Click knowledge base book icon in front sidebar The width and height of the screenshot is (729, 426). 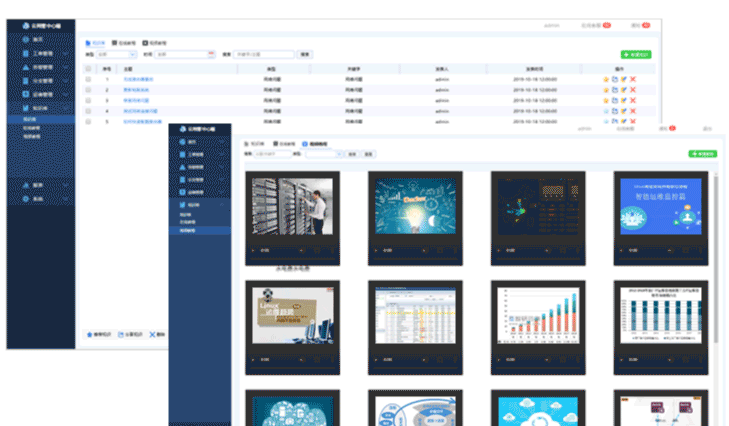click(x=182, y=205)
